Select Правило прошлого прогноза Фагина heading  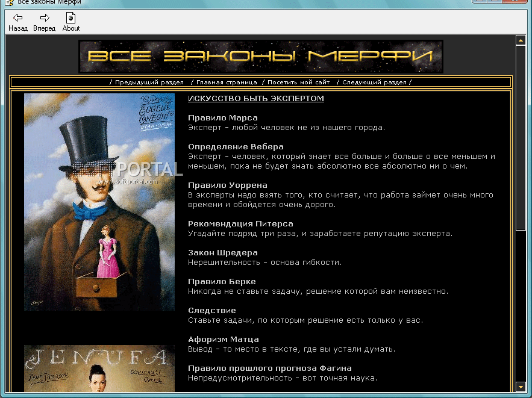pyautogui.click(x=270, y=368)
